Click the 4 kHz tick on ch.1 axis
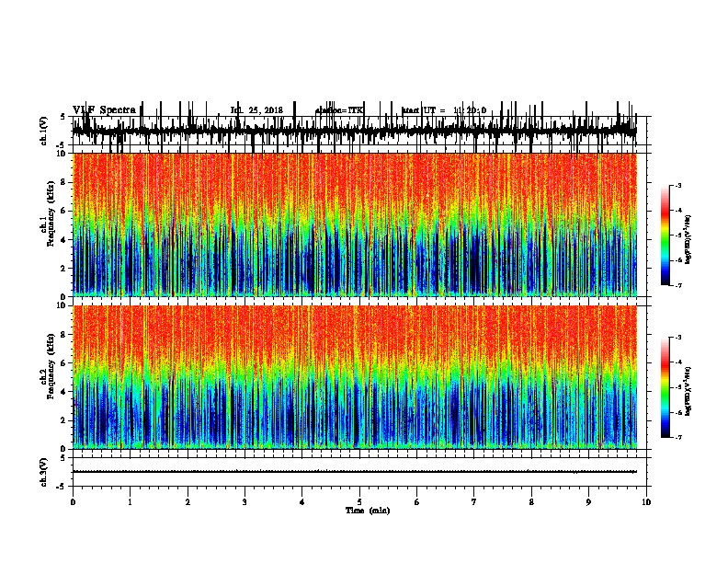The height and width of the screenshot is (563, 728). click(63, 240)
